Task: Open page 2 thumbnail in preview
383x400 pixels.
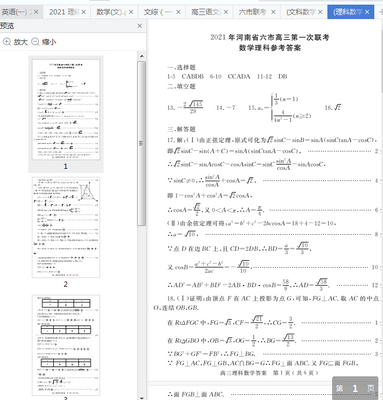Action: pyautogui.click(x=66, y=227)
